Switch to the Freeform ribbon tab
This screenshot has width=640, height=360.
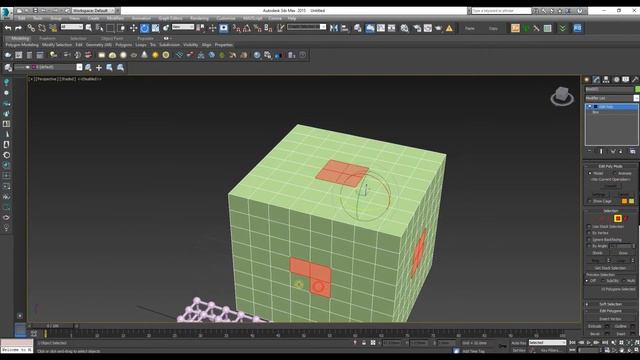pos(47,38)
